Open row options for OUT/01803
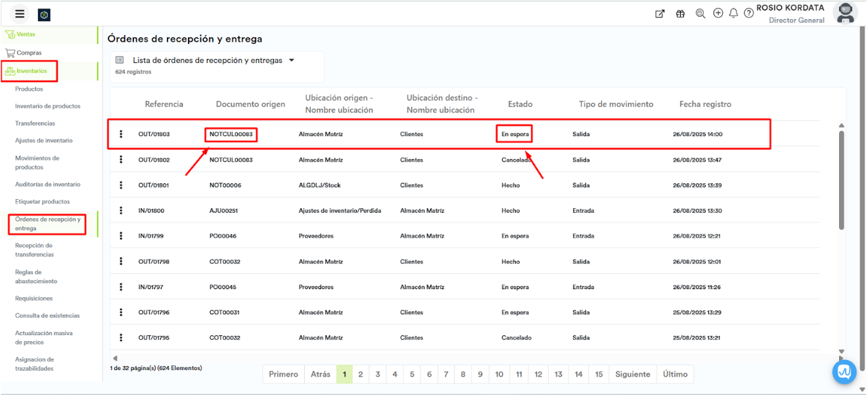868x395 pixels. pyautogui.click(x=121, y=134)
